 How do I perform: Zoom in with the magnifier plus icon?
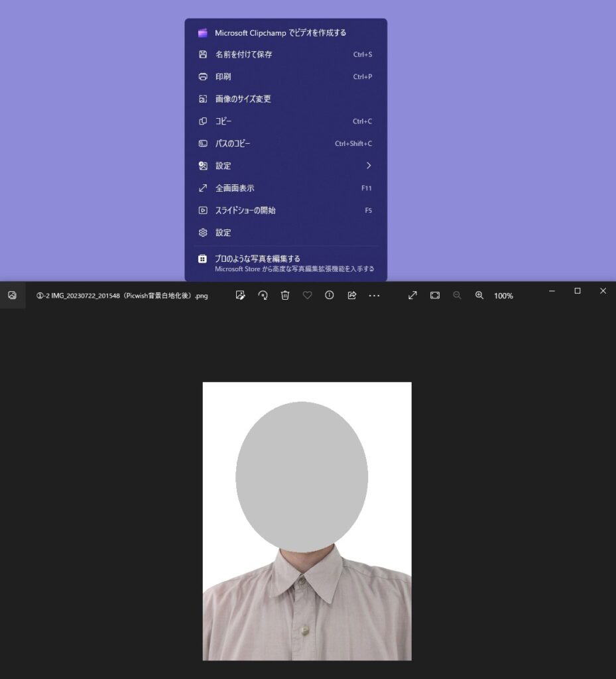pos(479,295)
